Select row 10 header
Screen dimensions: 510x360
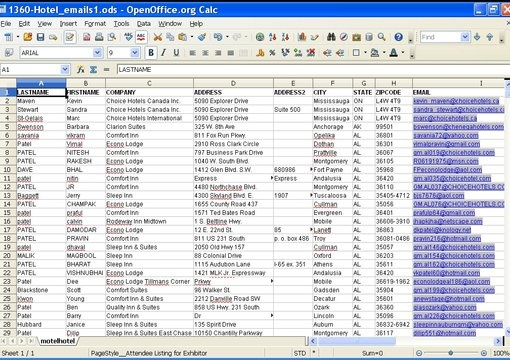(7, 170)
